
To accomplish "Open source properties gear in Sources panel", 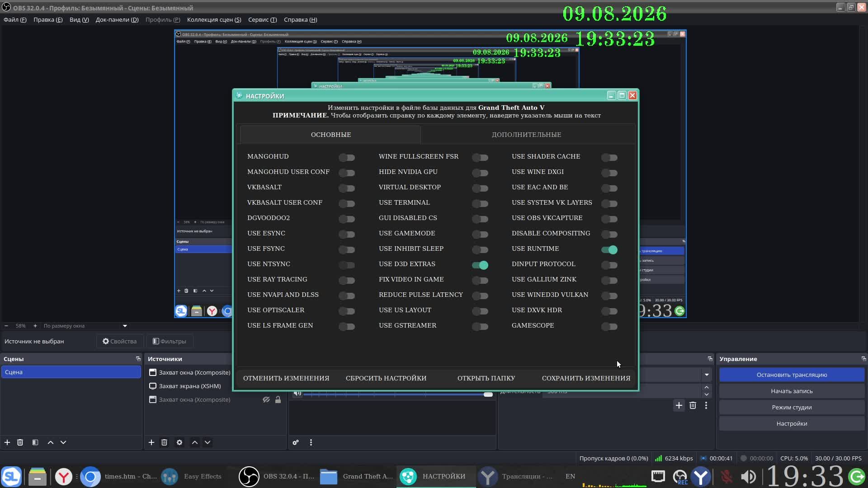I will click(179, 442).
